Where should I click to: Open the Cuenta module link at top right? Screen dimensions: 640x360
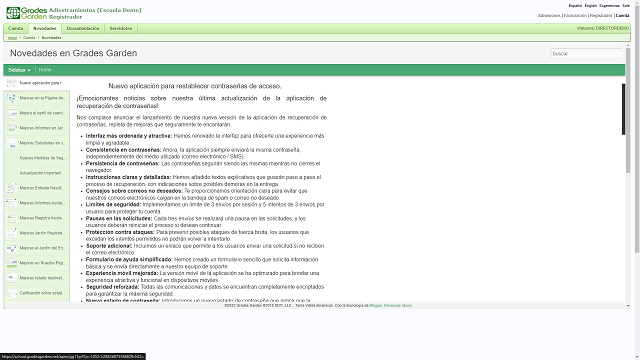coord(622,16)
